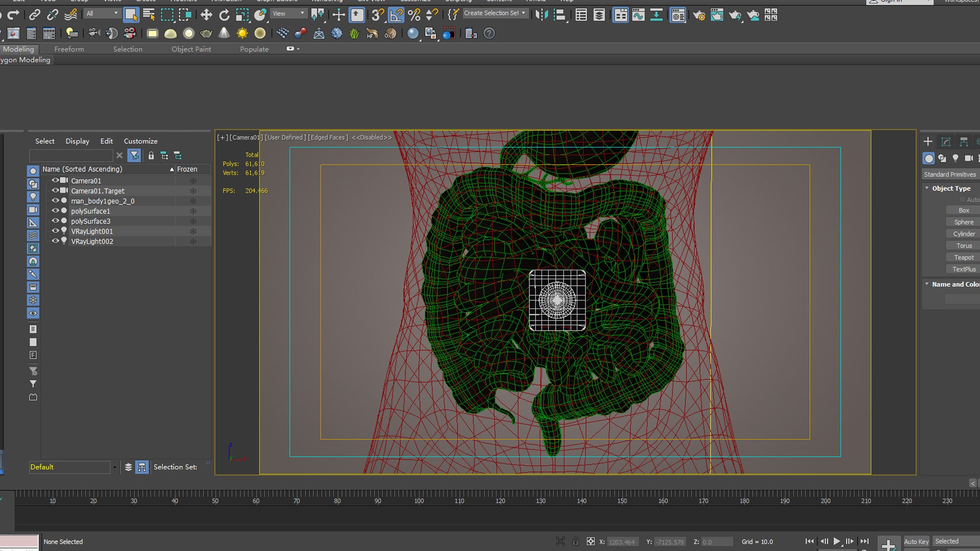Image resolution: width=980 pixels, height=551 pixels.
Task: Open the View coordinate system dropdown
Action: pos(288,13)
